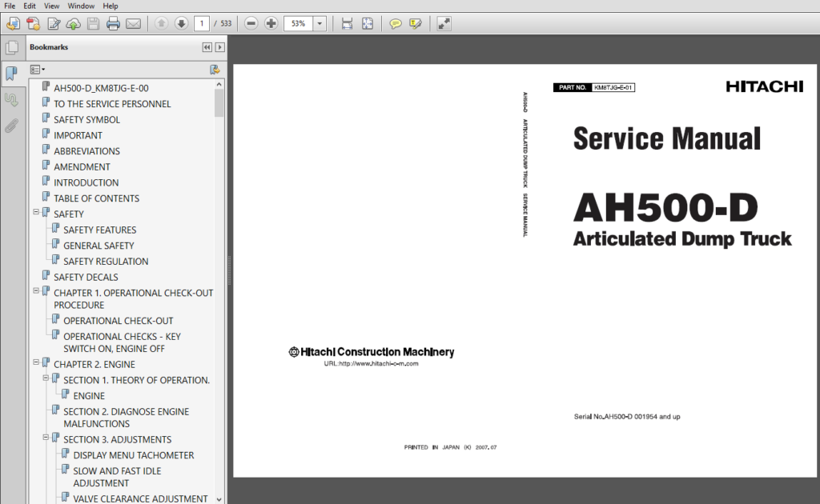Open the Signatures side panel icon
Image resolution: width=820 pixels, height=504 pixels.
coord(11,99)
